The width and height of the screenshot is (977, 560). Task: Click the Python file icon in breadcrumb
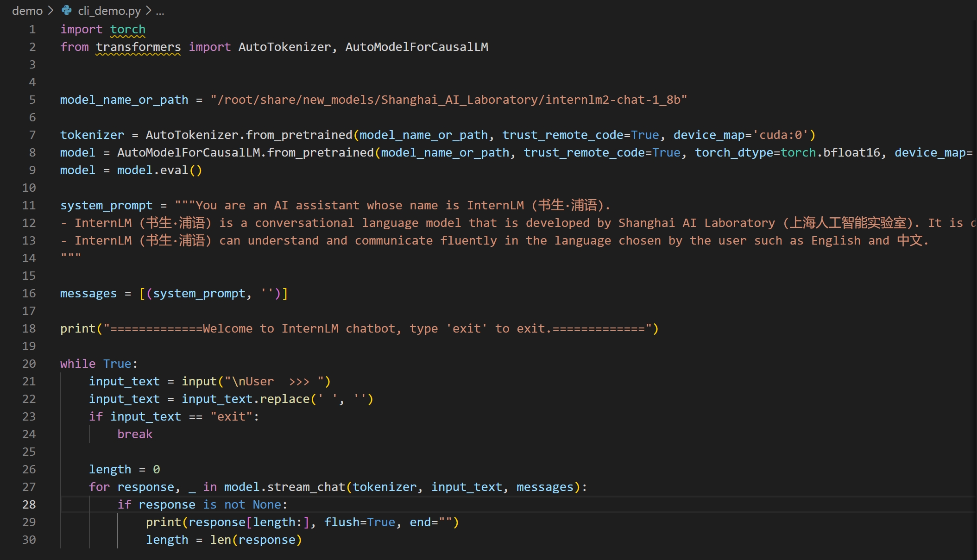67,10
